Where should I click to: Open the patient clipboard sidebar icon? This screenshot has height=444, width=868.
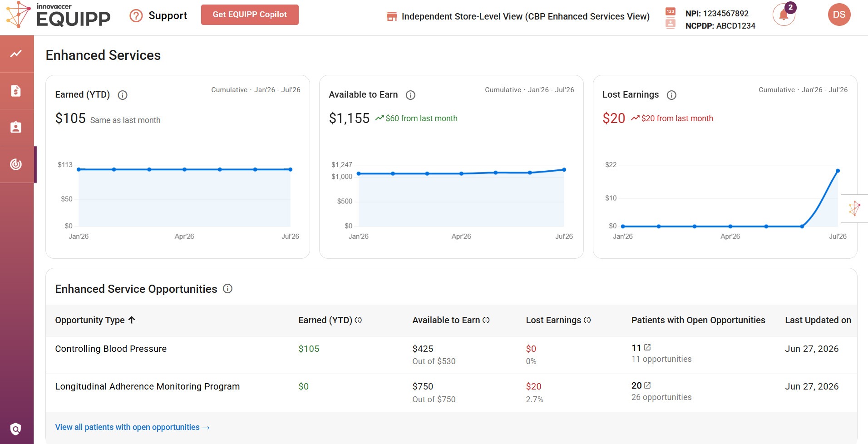pos(16,127)
